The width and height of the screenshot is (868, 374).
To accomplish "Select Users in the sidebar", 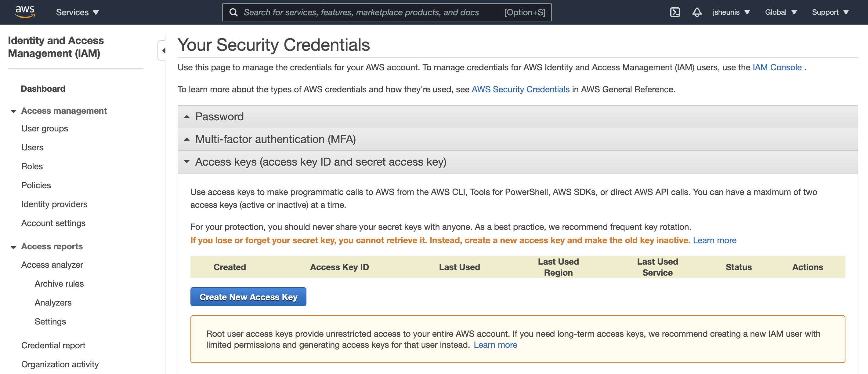I will click(x=32, y=147).
